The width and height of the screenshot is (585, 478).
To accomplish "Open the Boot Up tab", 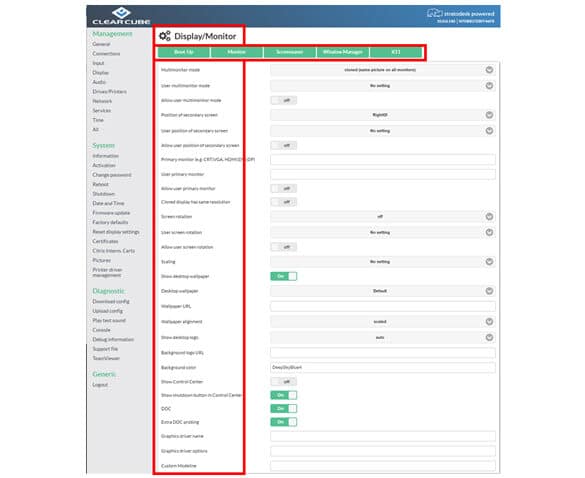I will pyautogui.click(x=184, y=52).
